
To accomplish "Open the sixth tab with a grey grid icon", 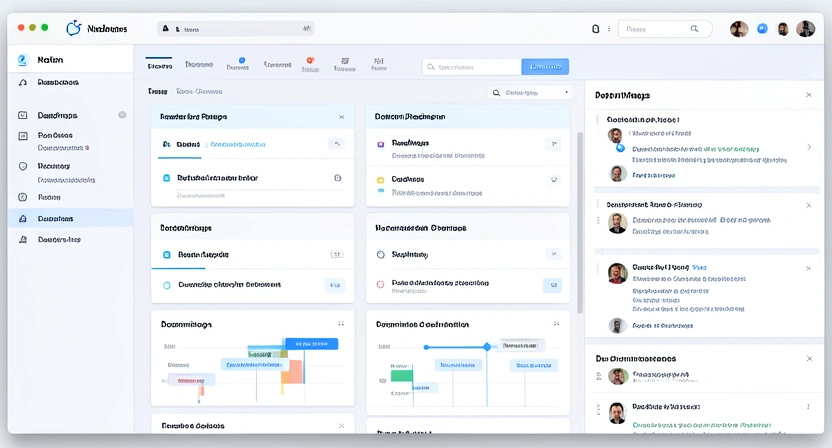I will coord(345,65).
